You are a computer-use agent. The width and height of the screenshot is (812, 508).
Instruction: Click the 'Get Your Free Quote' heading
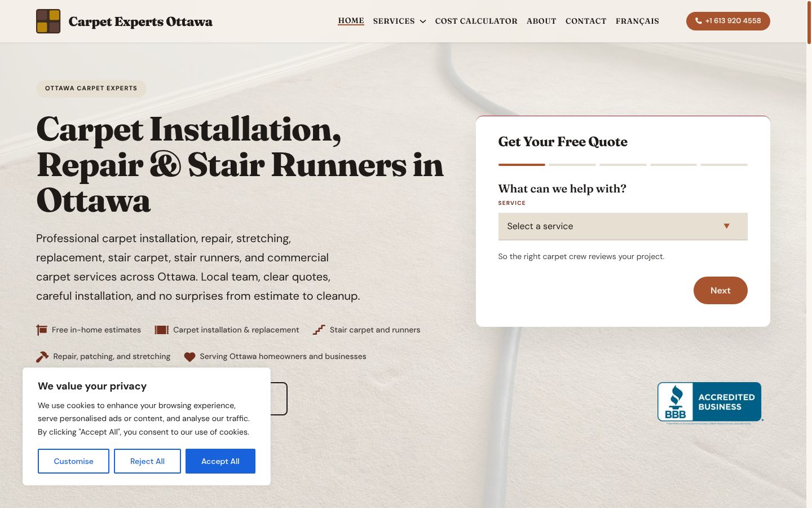(563, 142)
